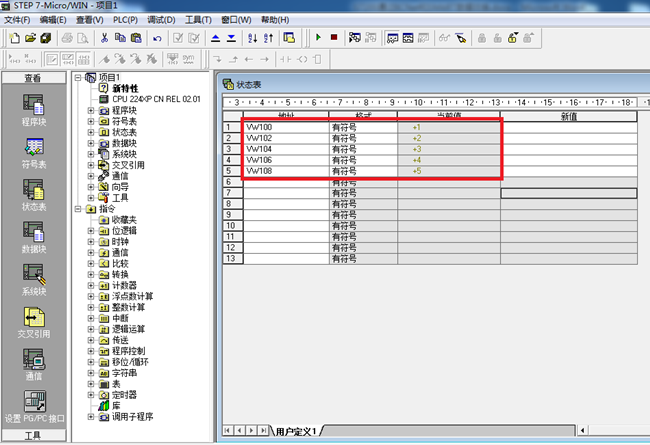This screenshot has height=445, width=650.
Task: Click the green Run PLC icon
Action: (318, 38)
